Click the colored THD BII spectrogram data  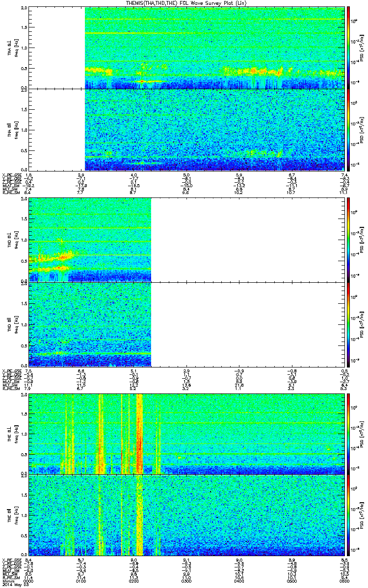[90, 324]
